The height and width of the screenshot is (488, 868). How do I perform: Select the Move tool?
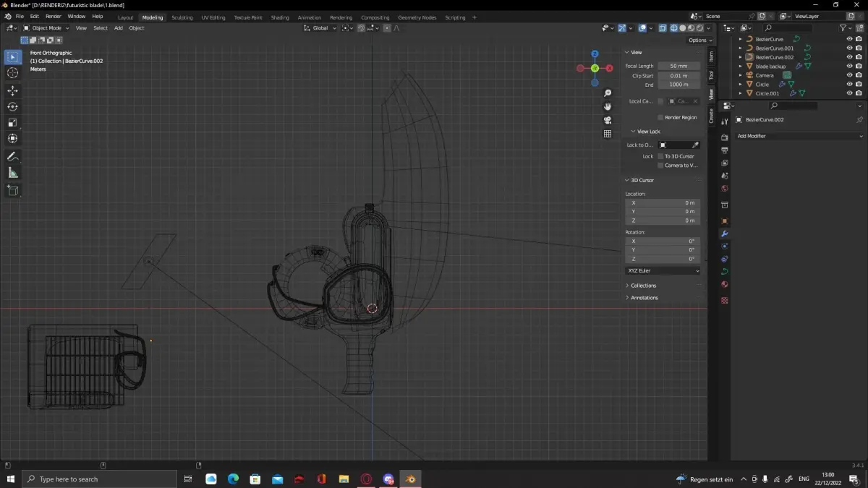pos(12,90)
